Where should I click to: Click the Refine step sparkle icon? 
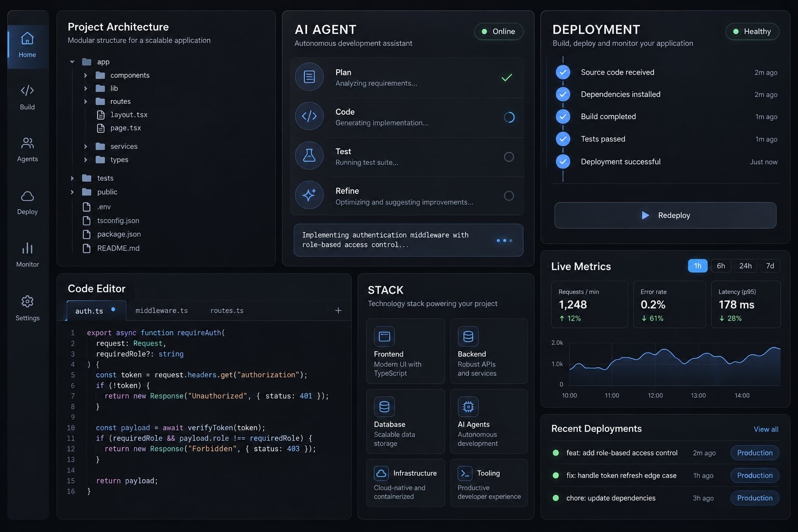click(x=309, y=195)
